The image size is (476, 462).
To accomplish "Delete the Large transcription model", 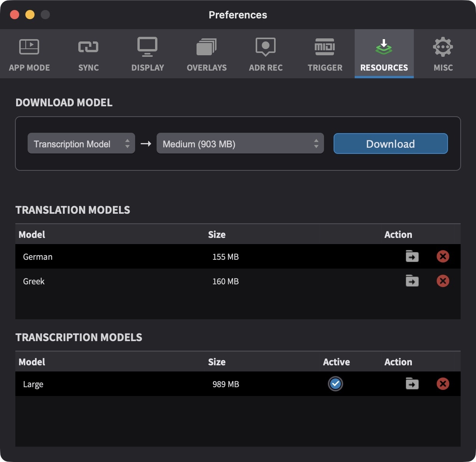I will coord(443,384).
